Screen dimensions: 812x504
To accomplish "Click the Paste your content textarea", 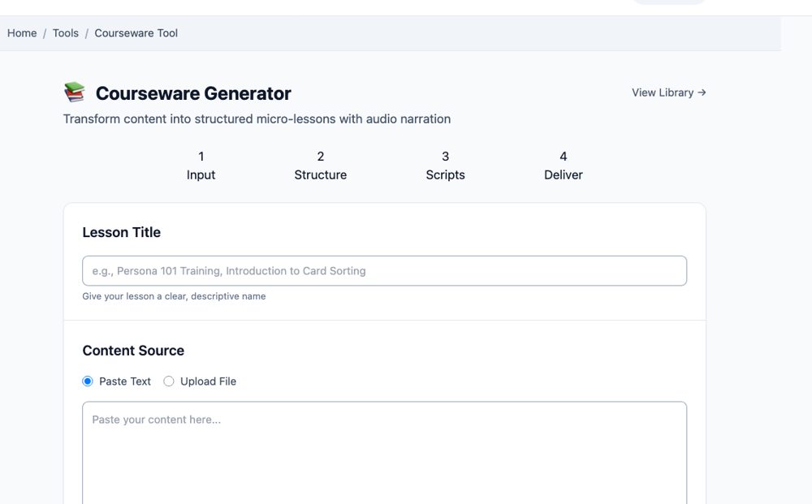I will click(384, 453).
